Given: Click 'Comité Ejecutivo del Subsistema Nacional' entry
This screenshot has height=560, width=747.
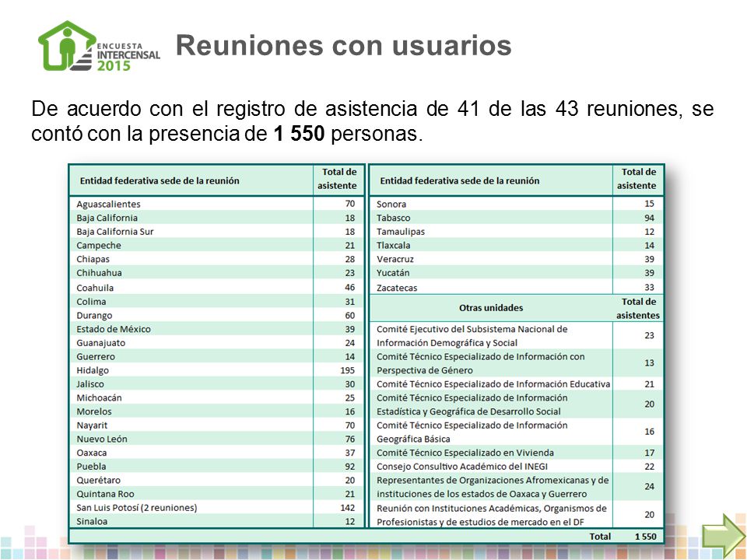Looking at the screenshot, I should (472, 336).
